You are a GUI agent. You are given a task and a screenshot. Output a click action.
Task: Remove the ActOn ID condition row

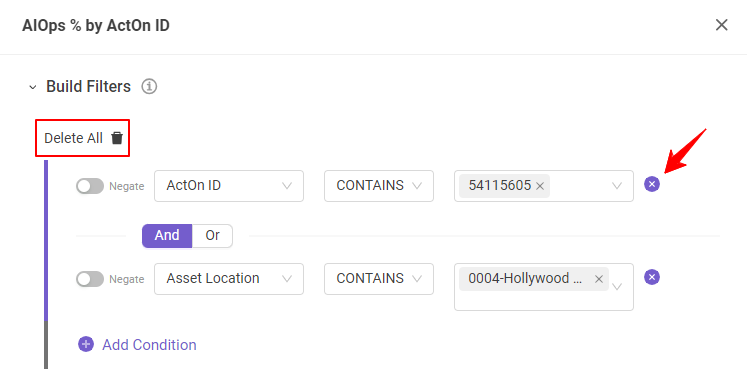point(652,184)
